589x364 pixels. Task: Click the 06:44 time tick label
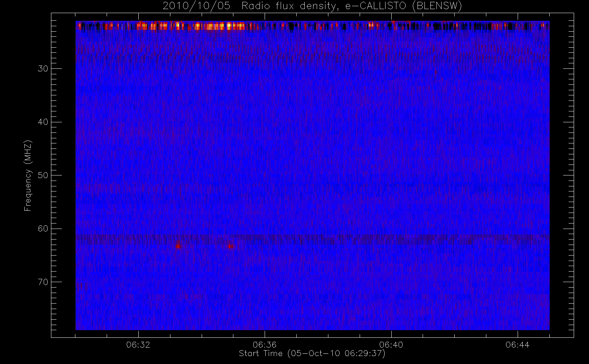coord(517,345)
